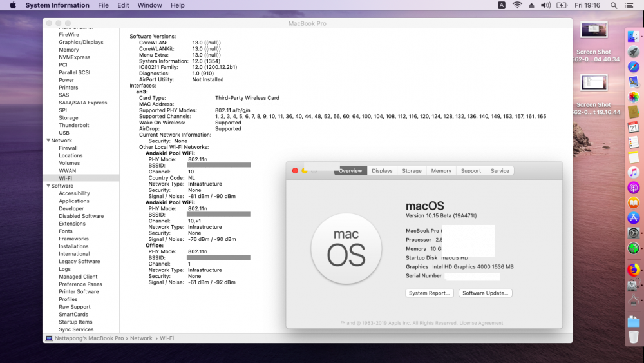644x363 pixels.
Task: Open battery status in menu bar
Action: pyautogui.click(x=562, y=5)
